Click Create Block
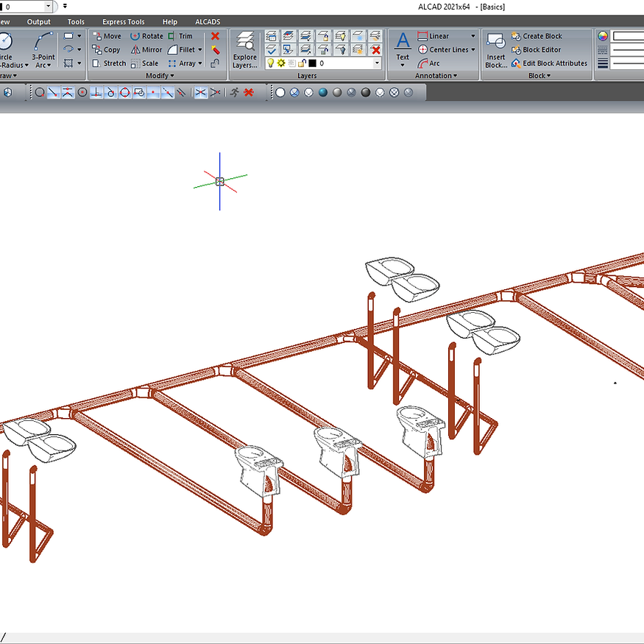644x644 pixels. 537,36
